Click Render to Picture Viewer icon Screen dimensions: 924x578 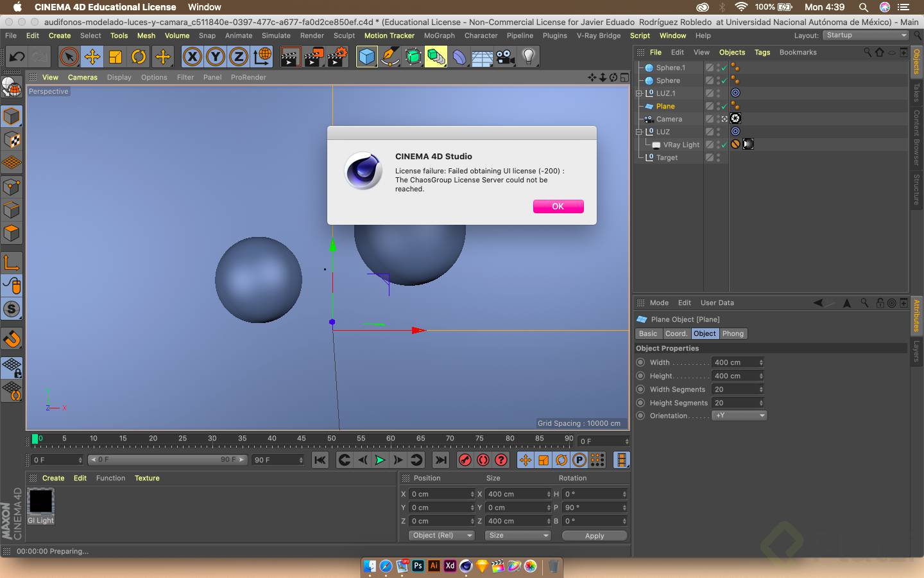click(x=314, y=57)
